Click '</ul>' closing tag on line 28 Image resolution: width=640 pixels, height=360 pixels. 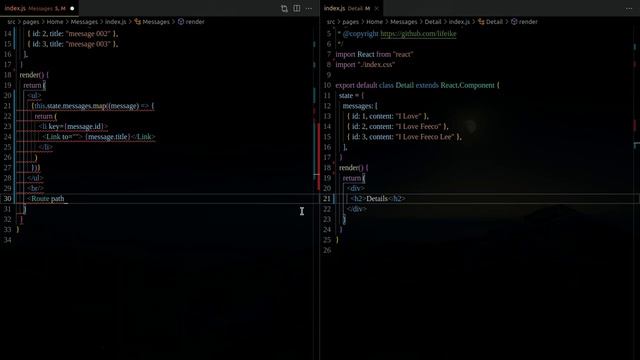[36, 178]
